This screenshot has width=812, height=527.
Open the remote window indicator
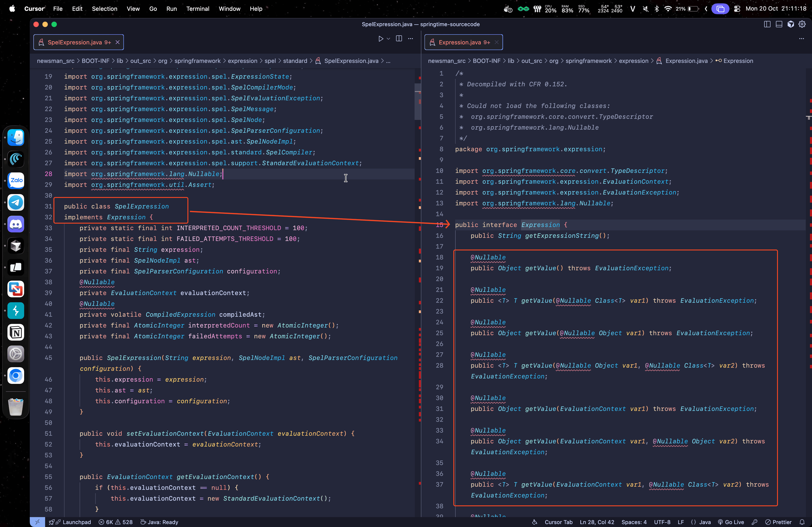coord(37,522)
